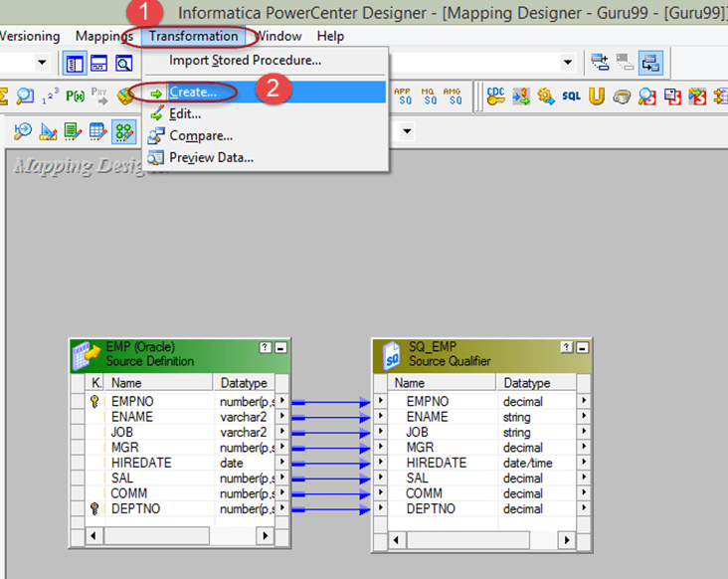Choose Edit... in the Transformation menu
The width and height of the screenshot is (728, 579).
click(x=266, y=113)
